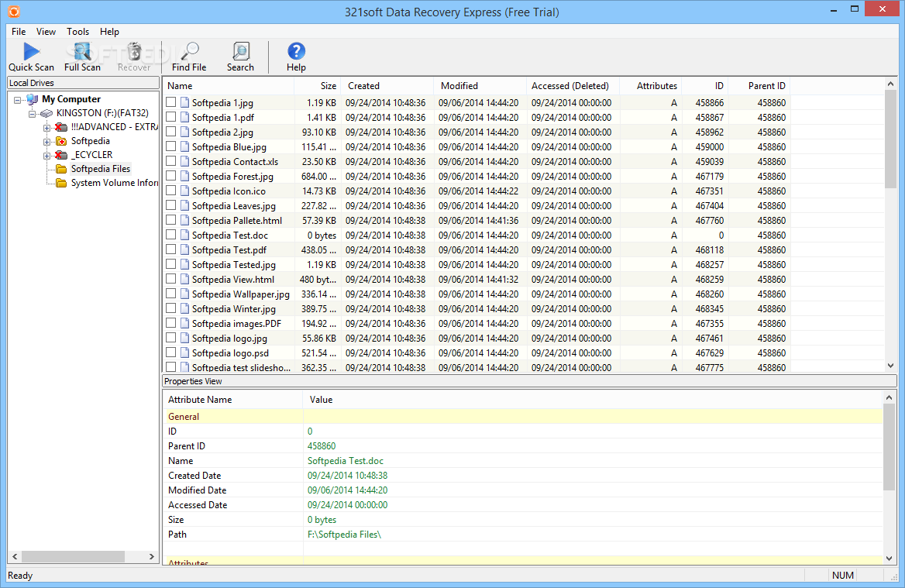Tick the Softpedia Blue.jpg checkbox

(x=170, y=146)
